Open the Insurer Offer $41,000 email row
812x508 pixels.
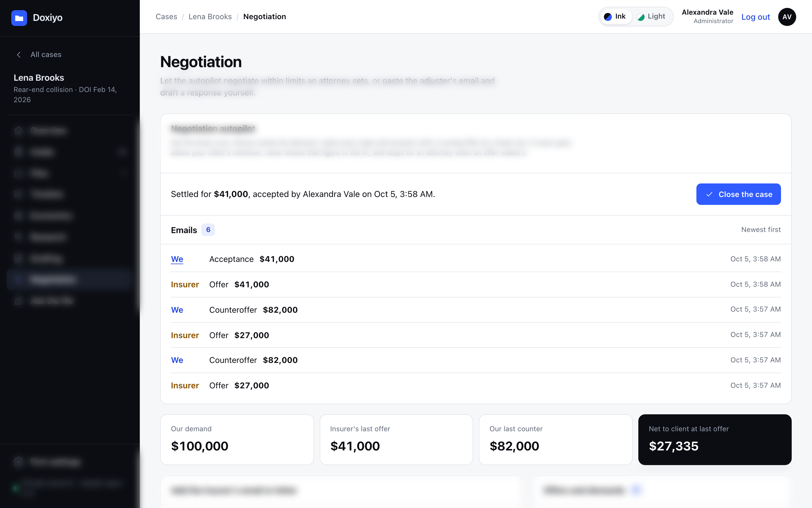coord(476,284)
